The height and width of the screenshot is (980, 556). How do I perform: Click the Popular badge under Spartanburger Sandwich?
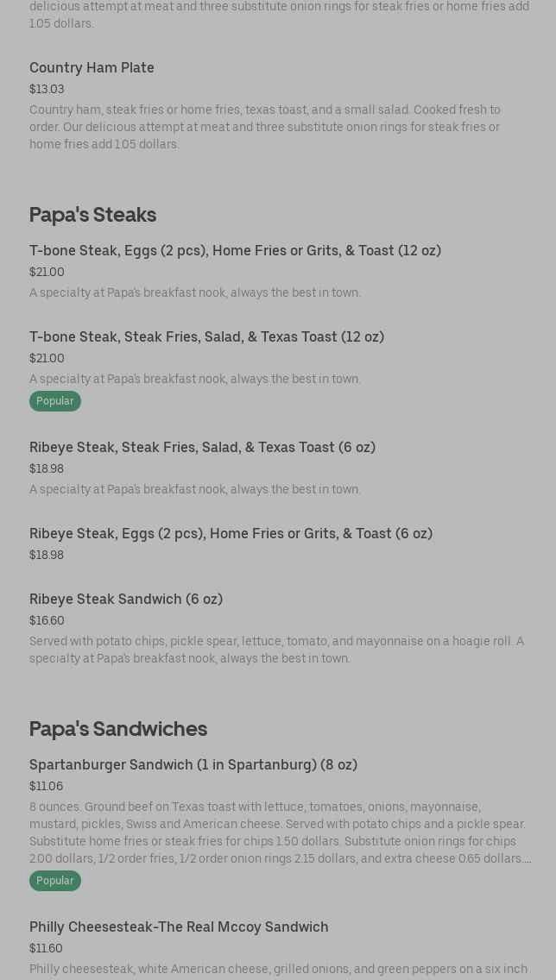55,881
